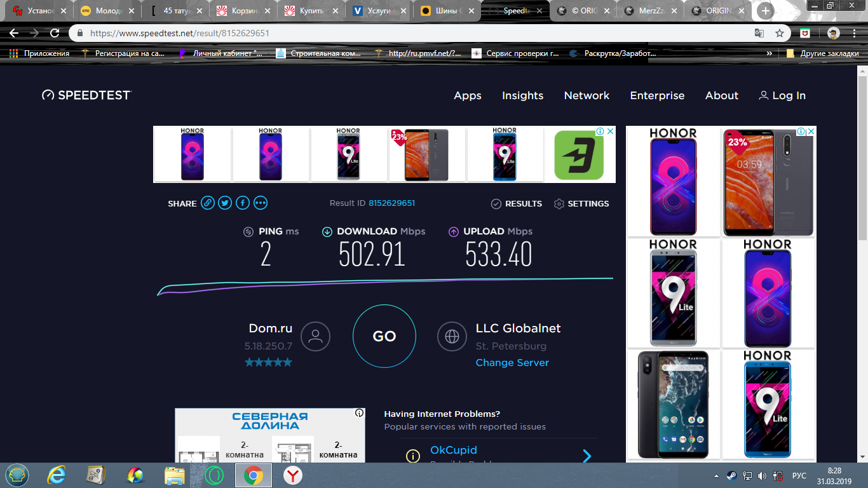Switch to the Корзина tab

point(244,11)
